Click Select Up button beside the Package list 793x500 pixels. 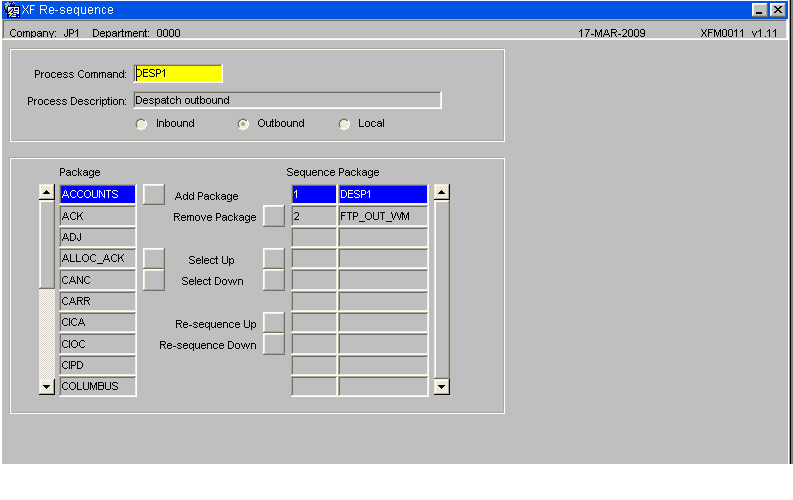pos(154,258)
